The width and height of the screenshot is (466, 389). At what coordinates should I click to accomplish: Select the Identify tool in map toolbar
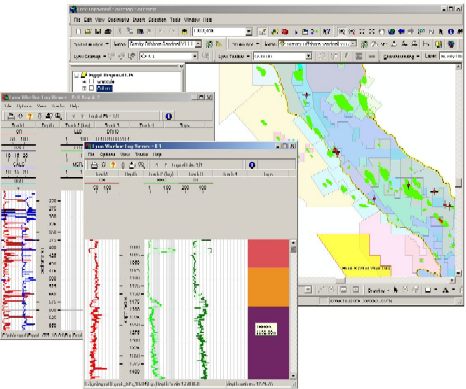pos(451,32)
